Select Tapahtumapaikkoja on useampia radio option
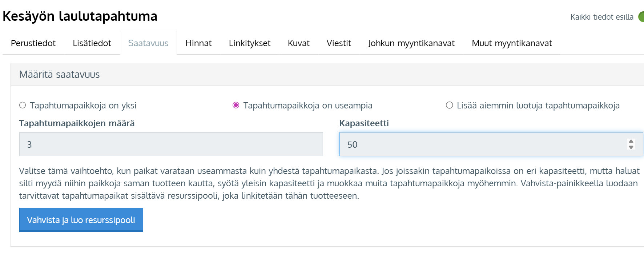Viewport: 644px width, 254px height. click(x=236, y=105)
